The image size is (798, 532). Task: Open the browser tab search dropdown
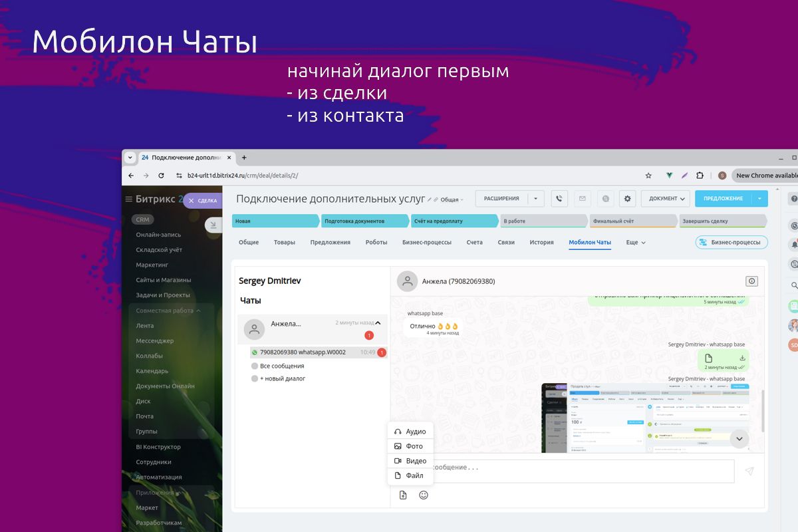pyautogui.click(x=130, y=158)
